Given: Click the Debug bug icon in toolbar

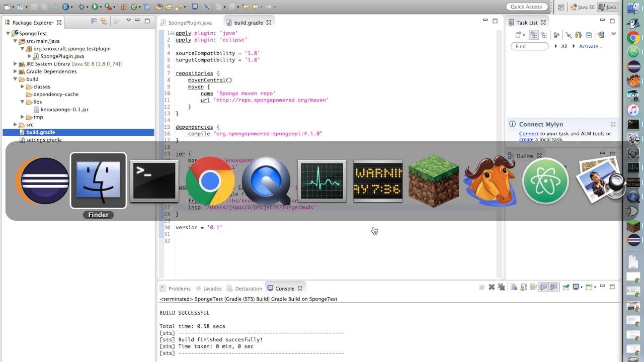Looking at the screenshot, I should click(x=82, y=7).
